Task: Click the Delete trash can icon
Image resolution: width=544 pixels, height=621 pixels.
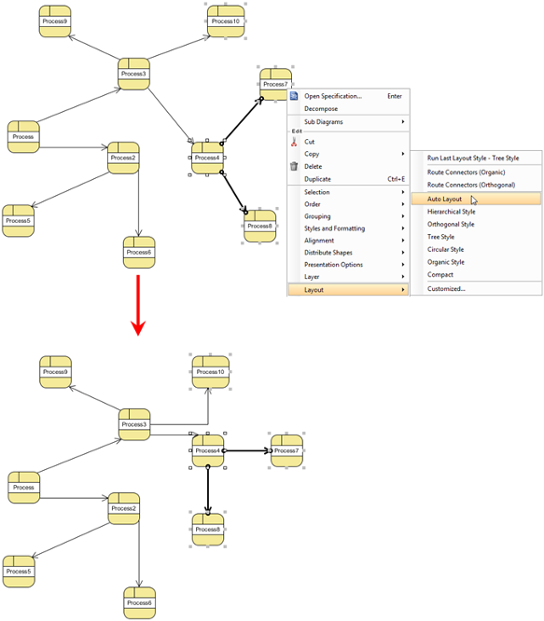Action: point(294,166)
